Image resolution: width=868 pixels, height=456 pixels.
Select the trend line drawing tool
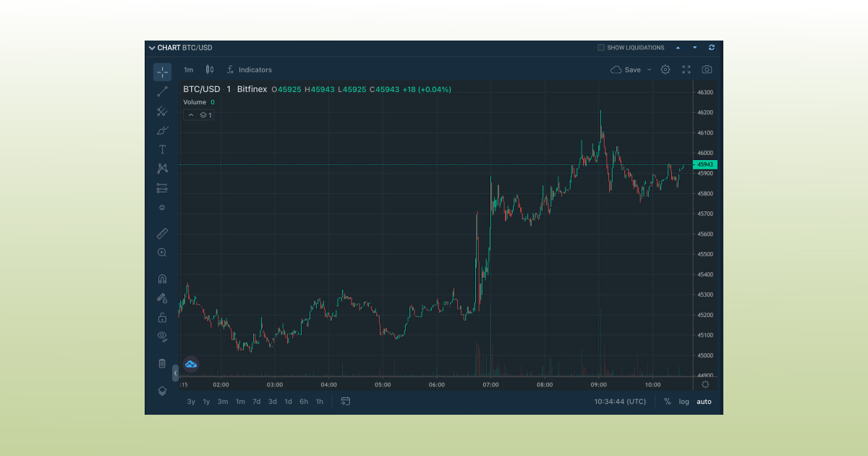[162, 91]
